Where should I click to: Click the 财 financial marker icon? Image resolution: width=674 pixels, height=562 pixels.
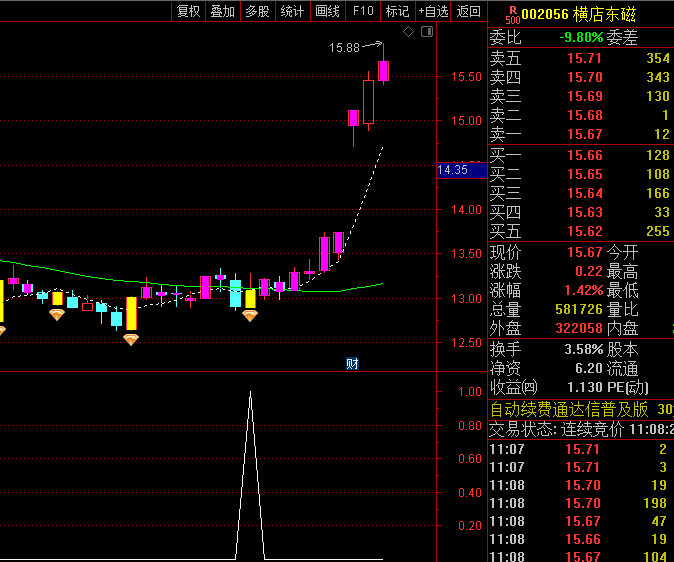coord(352,363)
